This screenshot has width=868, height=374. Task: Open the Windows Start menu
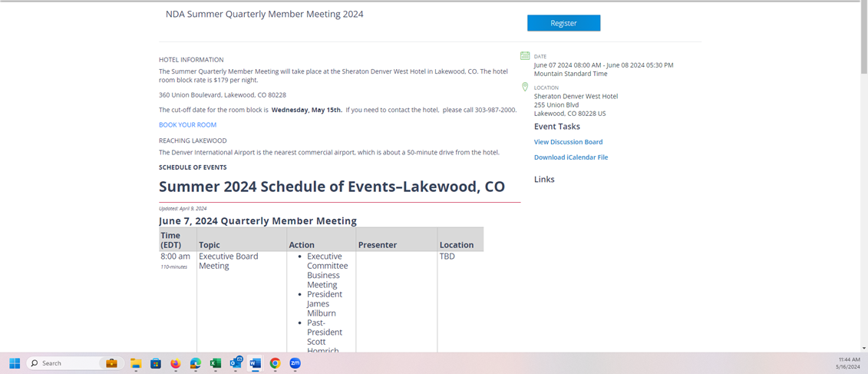click(15, 363)
